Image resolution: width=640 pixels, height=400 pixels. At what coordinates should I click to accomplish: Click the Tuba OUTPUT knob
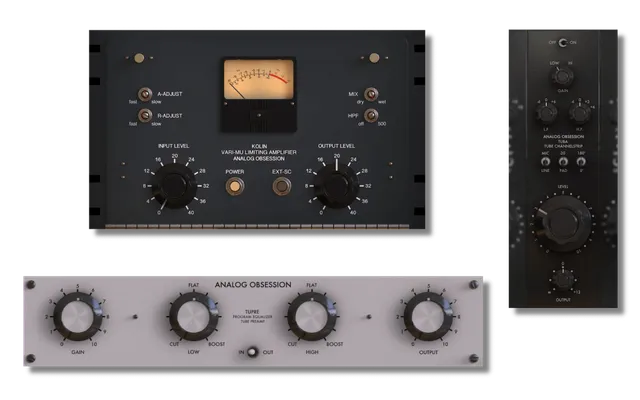pyautogui.click(x=563, y=280)
